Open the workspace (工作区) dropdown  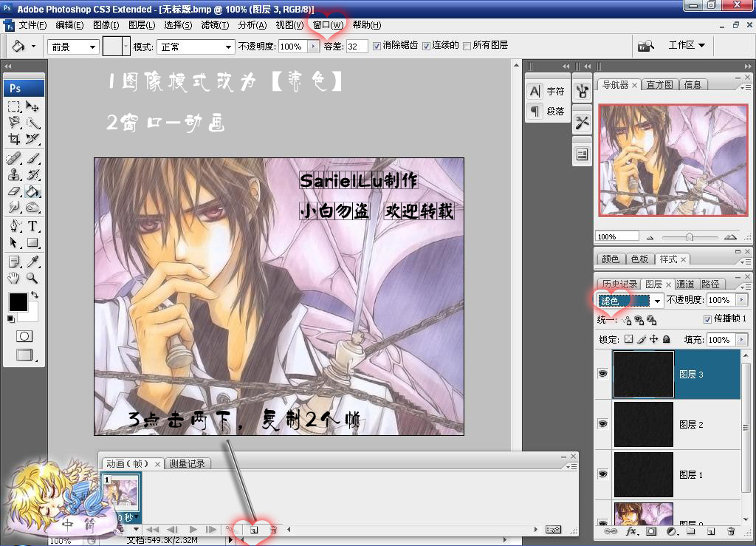pos(687,45)
